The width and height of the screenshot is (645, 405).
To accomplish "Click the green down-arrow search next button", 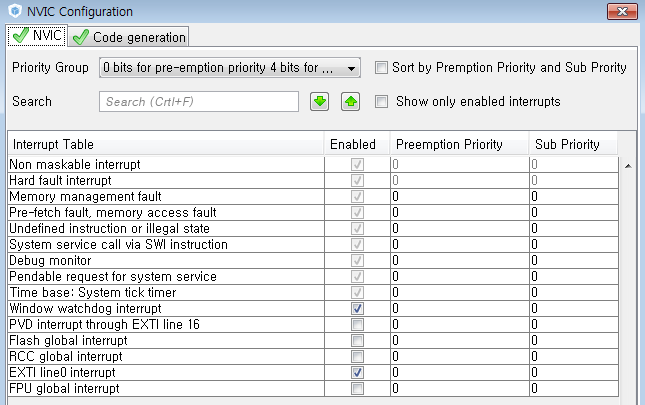I will pyautogui.click(x=319, y=102).
